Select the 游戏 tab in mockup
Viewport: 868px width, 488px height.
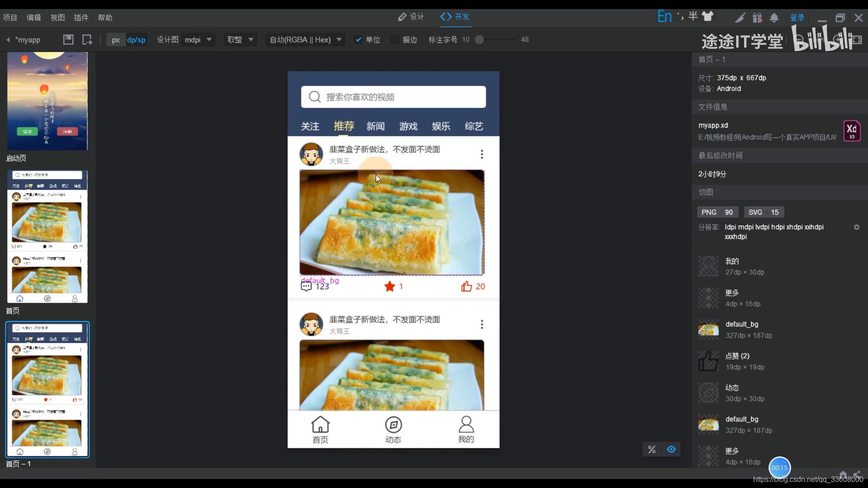pos(408,127)
